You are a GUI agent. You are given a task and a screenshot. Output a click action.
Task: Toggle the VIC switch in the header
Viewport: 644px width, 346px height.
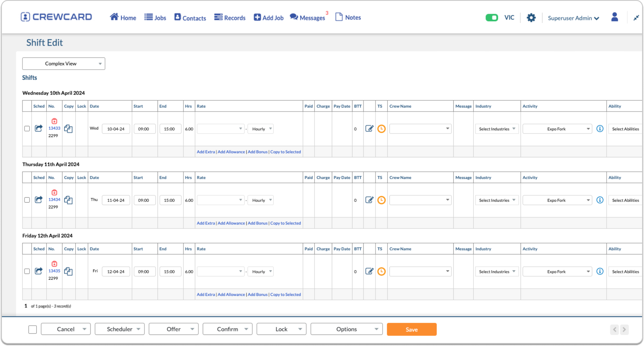coord(492,18)
